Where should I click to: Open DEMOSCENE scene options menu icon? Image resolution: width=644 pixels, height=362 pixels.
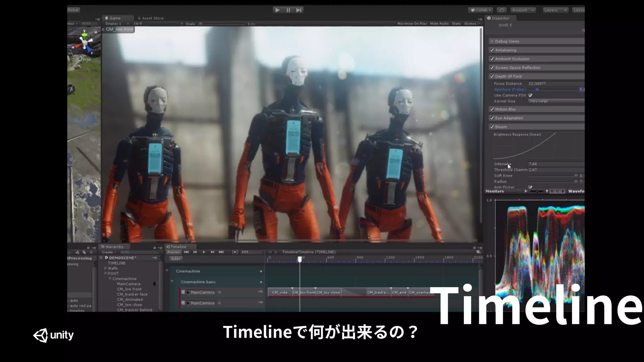point(154,258)
